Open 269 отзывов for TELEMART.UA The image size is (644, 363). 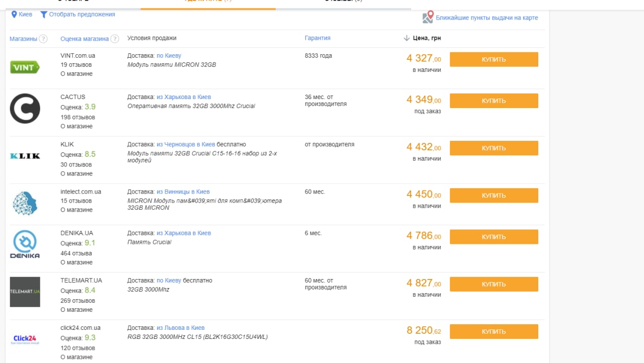tap(77, 301)
